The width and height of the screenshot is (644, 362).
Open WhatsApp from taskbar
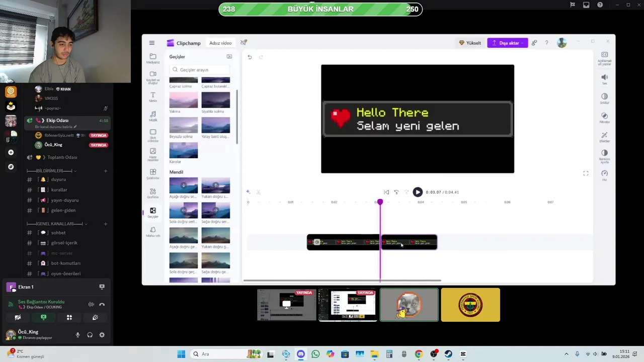coord(315,354)
